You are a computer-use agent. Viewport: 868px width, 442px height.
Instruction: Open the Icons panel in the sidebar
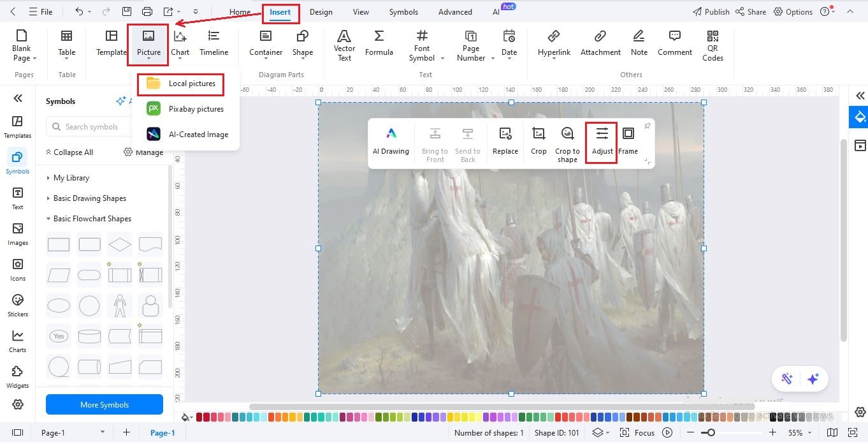17,270
